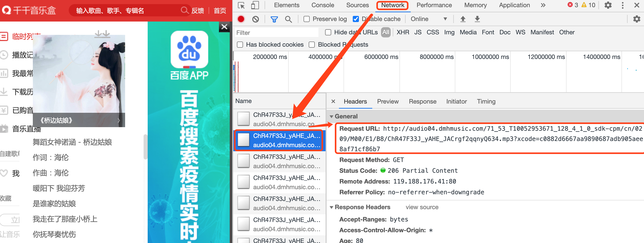Screen dimensions: 644x243
Task: Toggle the network filter funnel icon
Action: pyautogui.click(x=274, y=19)
